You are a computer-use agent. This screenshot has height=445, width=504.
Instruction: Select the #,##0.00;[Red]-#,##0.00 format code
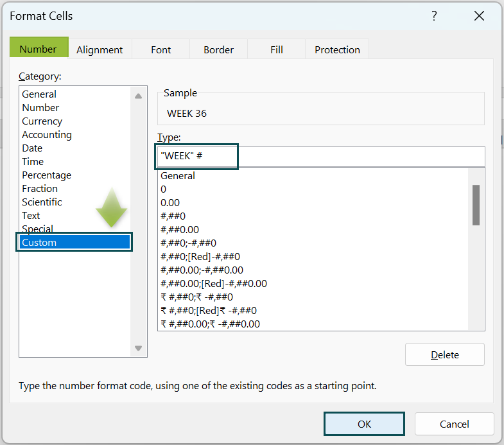[313, 284]
